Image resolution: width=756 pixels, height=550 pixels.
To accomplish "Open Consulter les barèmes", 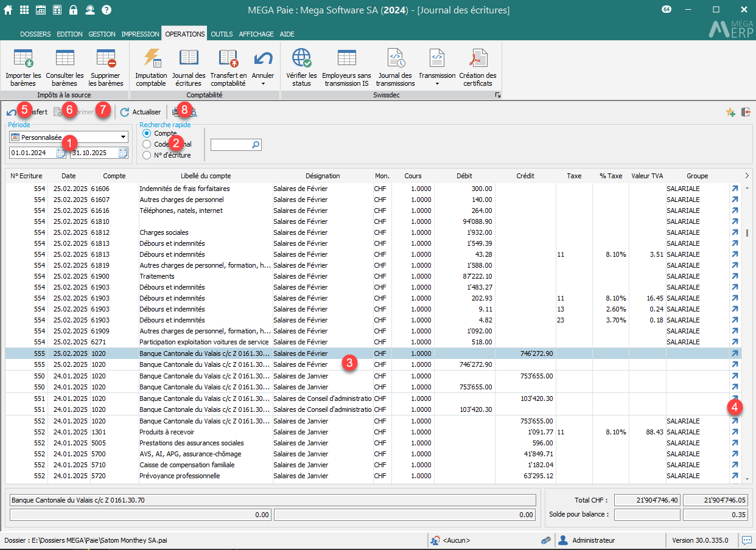I will point(65,59).
